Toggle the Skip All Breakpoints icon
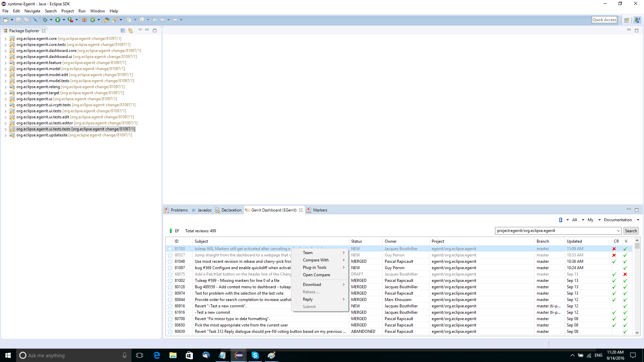The height and width of the screenshot is (362, 644). click(x=35, y=20)
